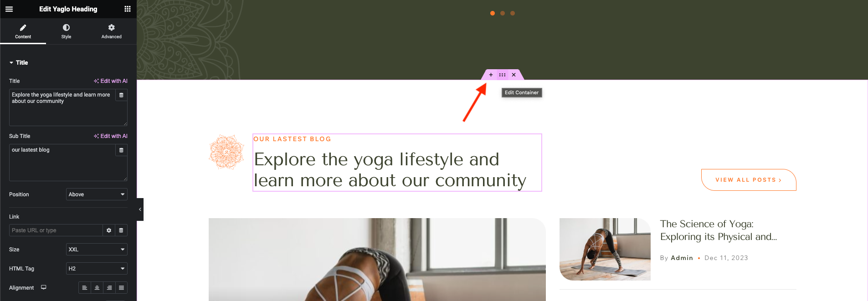Click responsive device icon next to Alignment
The height and width of the screenshot is (301, 868).
click(x=44, y=287)
